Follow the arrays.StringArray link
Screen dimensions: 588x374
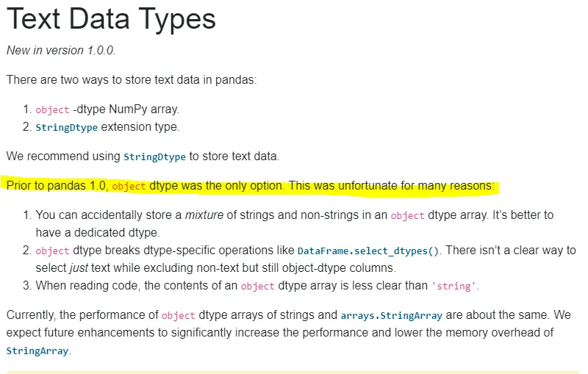click(392, 315)
